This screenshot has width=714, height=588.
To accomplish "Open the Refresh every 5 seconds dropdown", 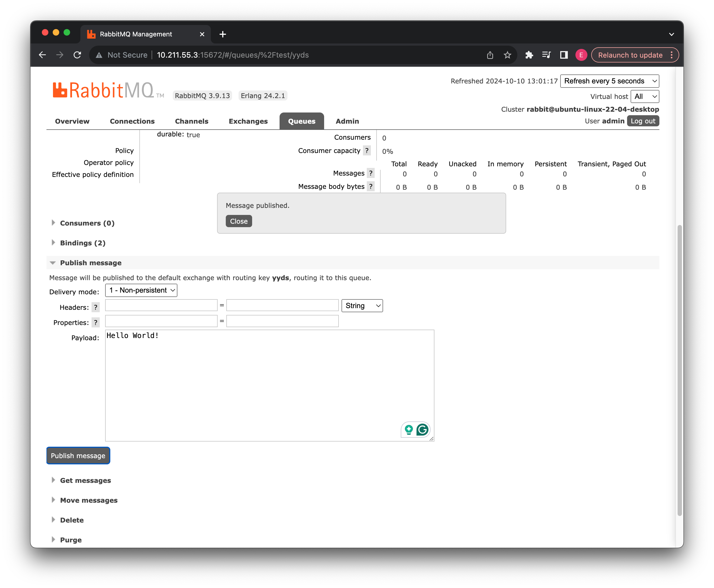I will click(x=609, y=81).
